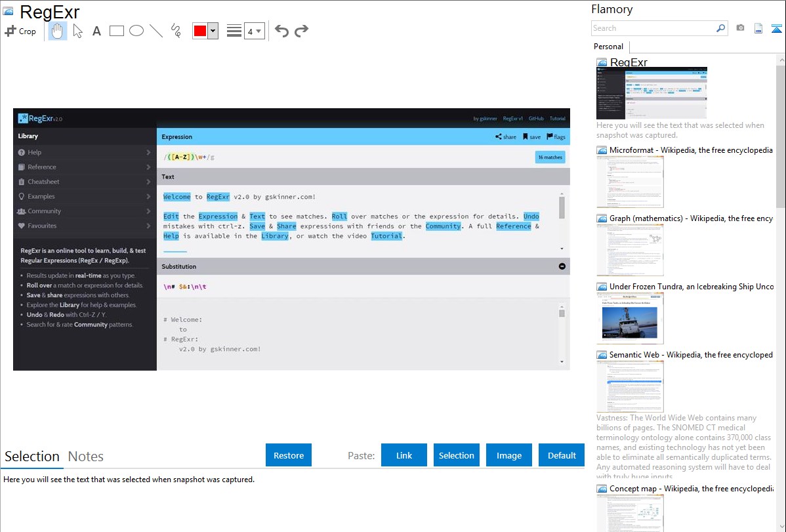Open the Under Frozen Tundra snapshot thumbnail
This screenshot has height=532, width=786.
pos(630,318)
